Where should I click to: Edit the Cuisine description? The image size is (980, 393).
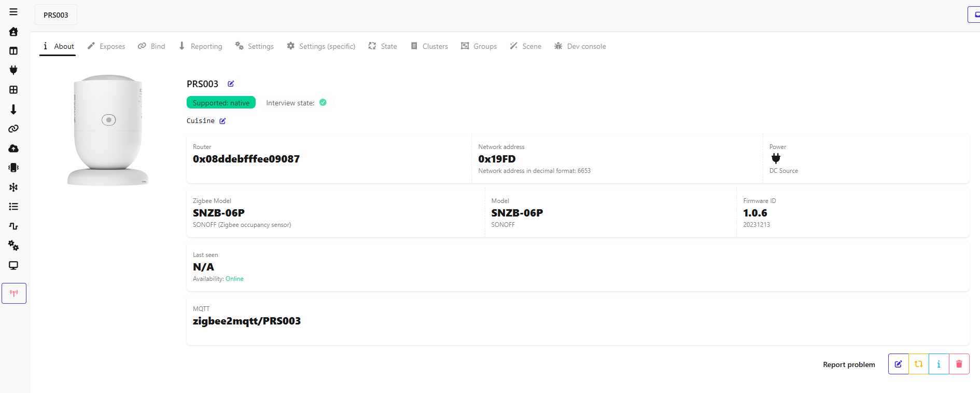point(222,121)
